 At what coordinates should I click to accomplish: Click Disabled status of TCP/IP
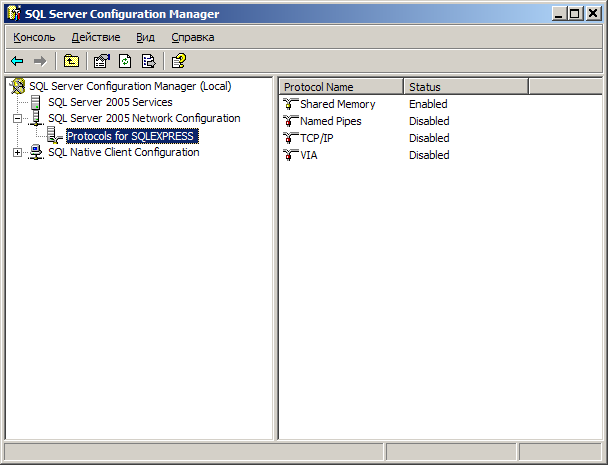pyautogui.click(x=429, y=138)
